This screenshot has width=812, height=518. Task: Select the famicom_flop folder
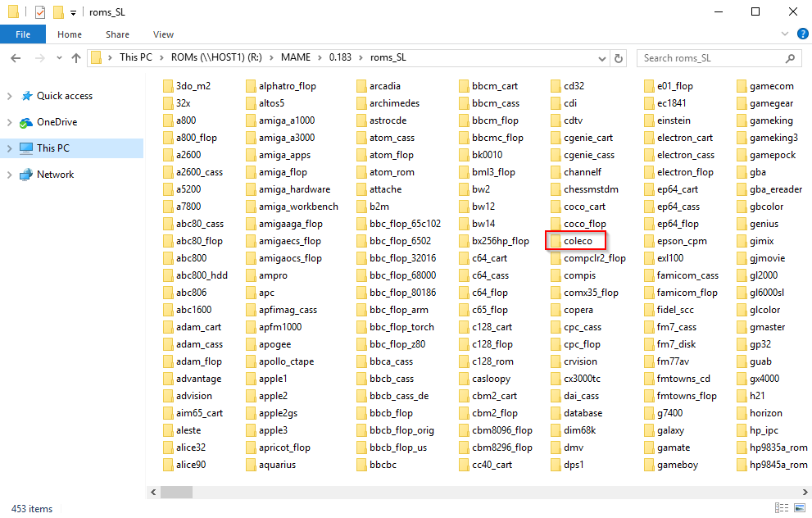tap(681, 292)
